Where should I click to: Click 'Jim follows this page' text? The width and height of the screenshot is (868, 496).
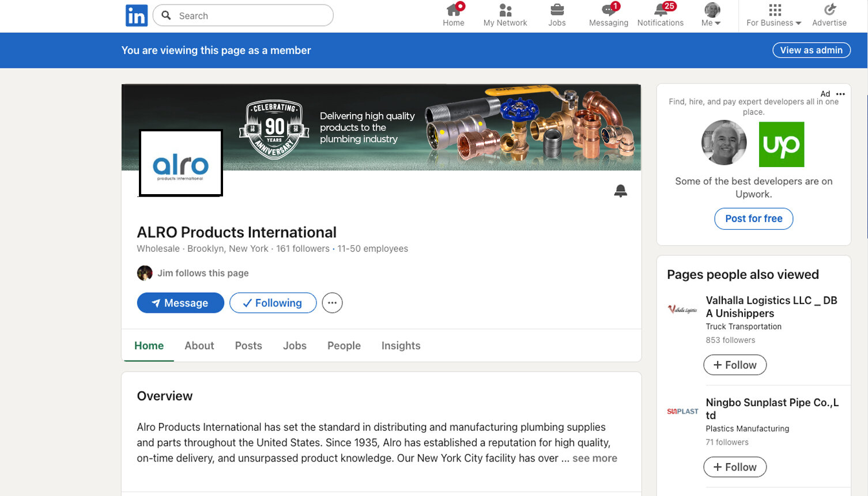(203, 273)
